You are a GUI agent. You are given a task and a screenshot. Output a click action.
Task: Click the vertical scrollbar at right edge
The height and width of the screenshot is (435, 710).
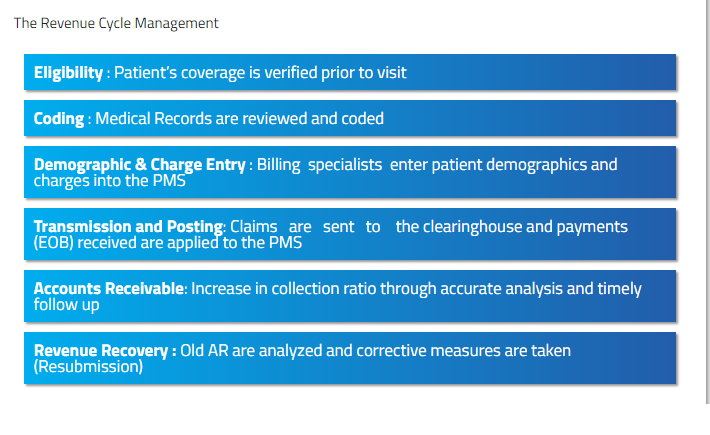708,201
